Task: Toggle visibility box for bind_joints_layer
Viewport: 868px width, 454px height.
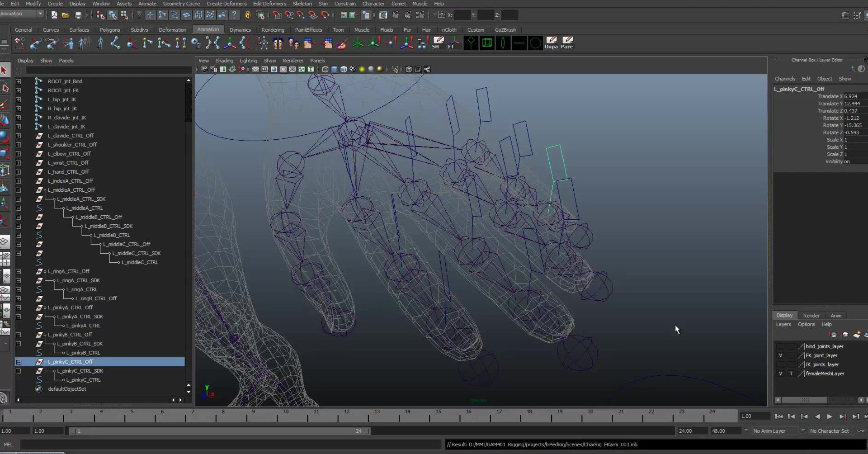Action: point(780,346)
